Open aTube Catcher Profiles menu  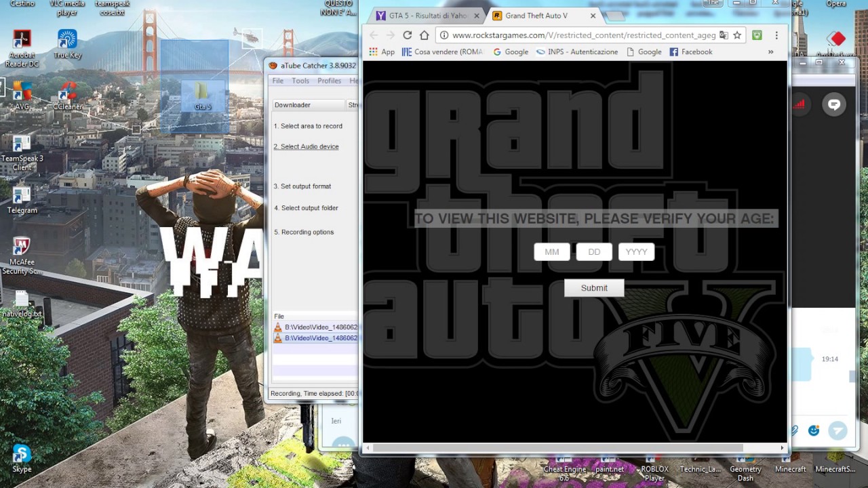point(330,81)
